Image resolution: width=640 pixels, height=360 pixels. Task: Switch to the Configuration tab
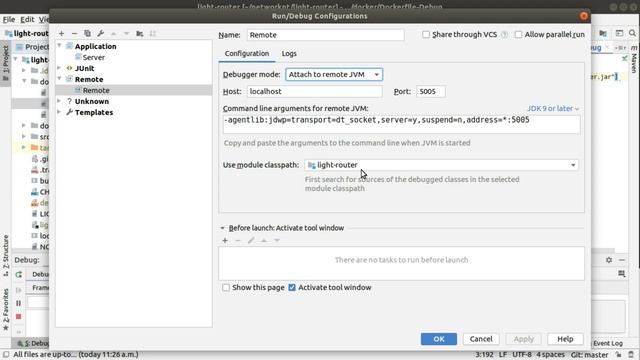pos(247,53)
